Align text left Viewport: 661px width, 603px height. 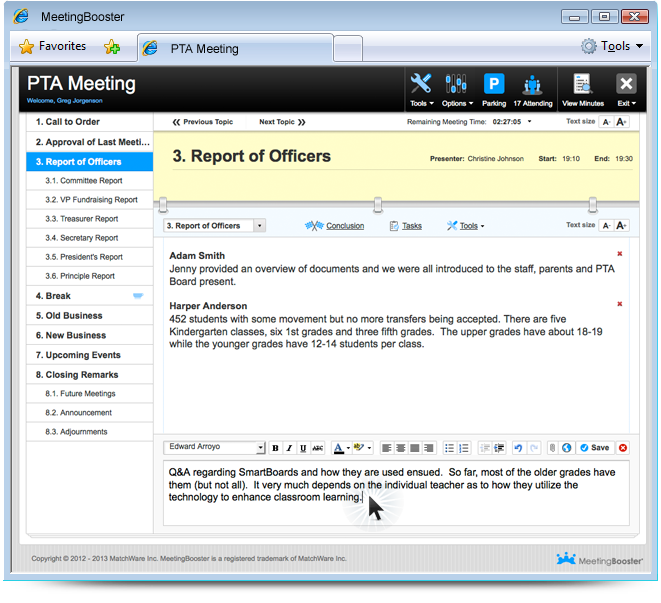386,448
